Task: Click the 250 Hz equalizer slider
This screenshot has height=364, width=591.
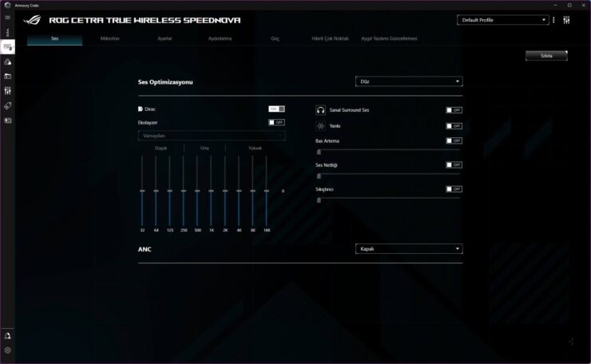Action: tap(184, 191)
